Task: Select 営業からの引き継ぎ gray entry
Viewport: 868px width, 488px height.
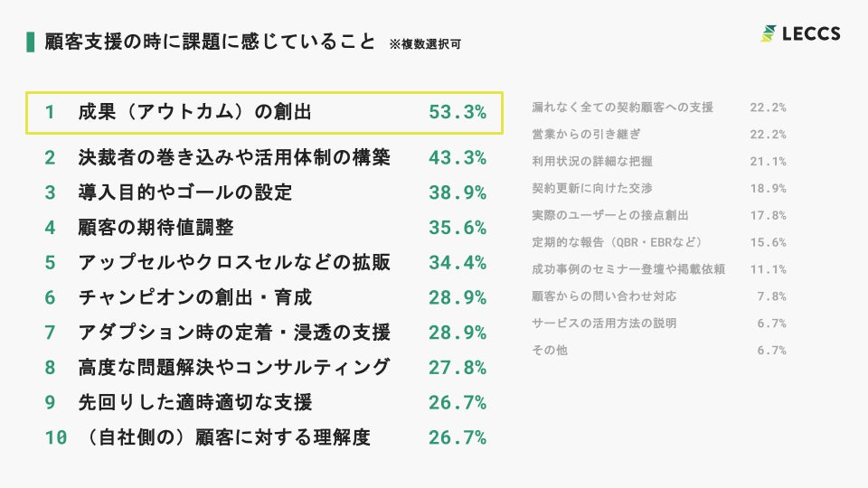Action: (x=586, y=135)
